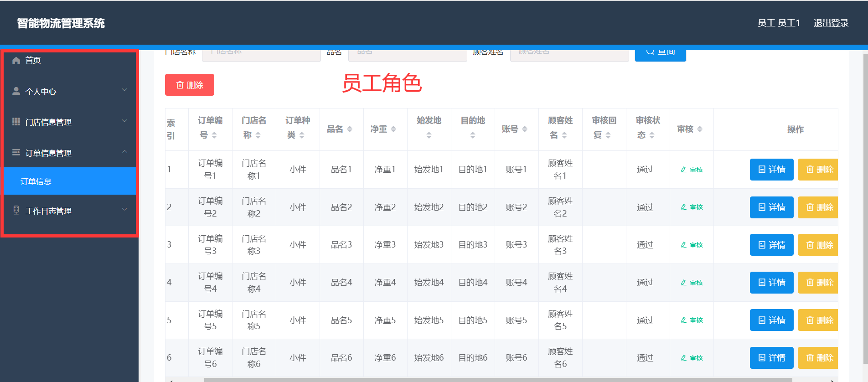Screen dimensions: 868x382
Task: Expand the 工作日志管理 menu
Action: (70, 211)
